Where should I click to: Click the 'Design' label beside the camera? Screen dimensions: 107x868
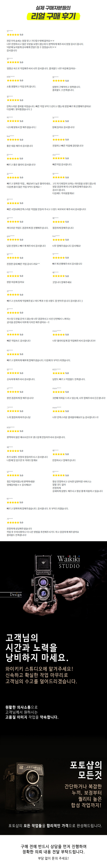[x=16, y=594]
